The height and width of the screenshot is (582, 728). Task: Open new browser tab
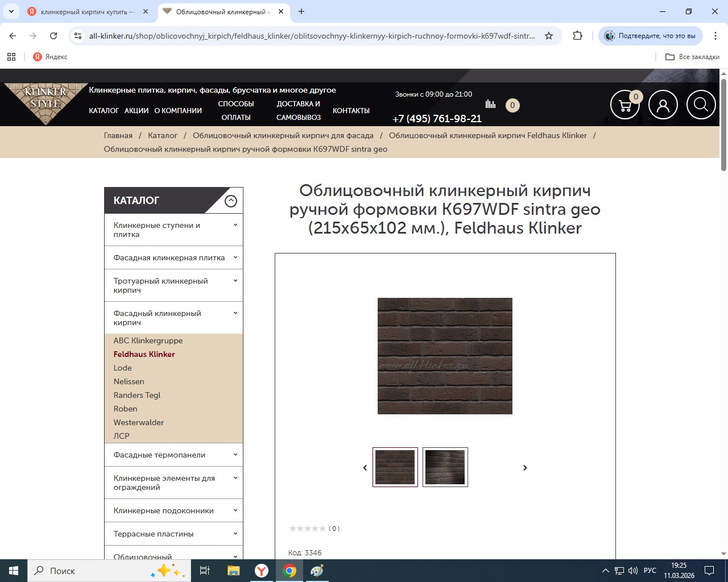[x=301, y=11]
